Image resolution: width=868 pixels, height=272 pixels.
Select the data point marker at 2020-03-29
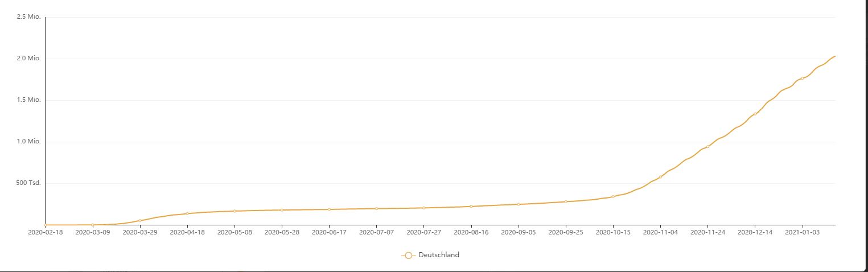click(140, 220)
